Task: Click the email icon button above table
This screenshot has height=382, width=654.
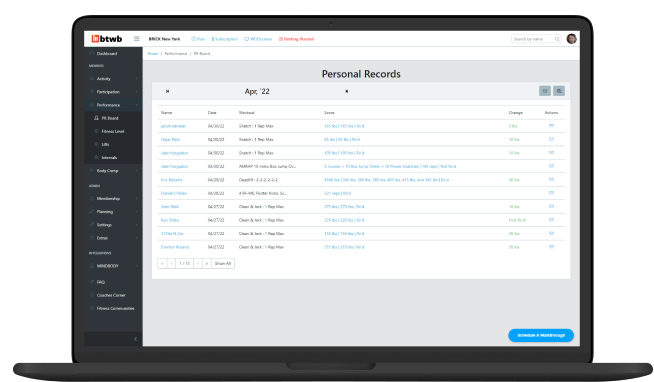Action: [x=545, y=91]
